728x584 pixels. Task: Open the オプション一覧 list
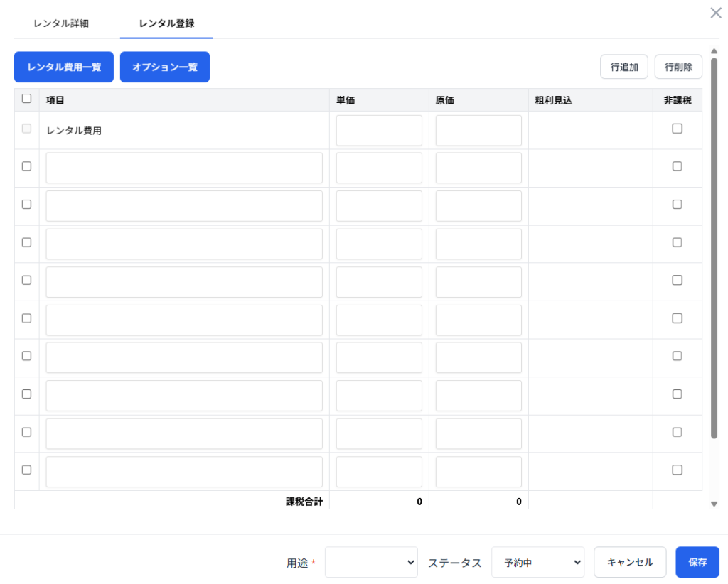165,67
